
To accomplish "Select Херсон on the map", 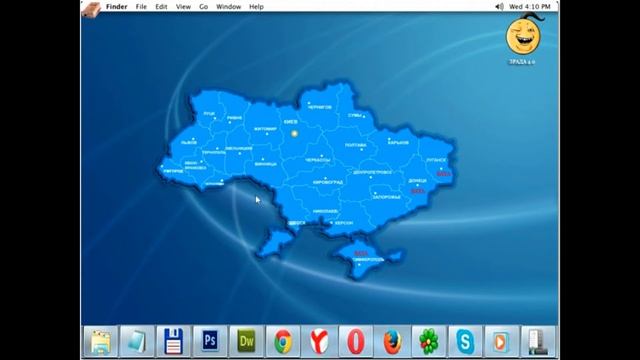I will pyautogui.click(x=344, y=223).
